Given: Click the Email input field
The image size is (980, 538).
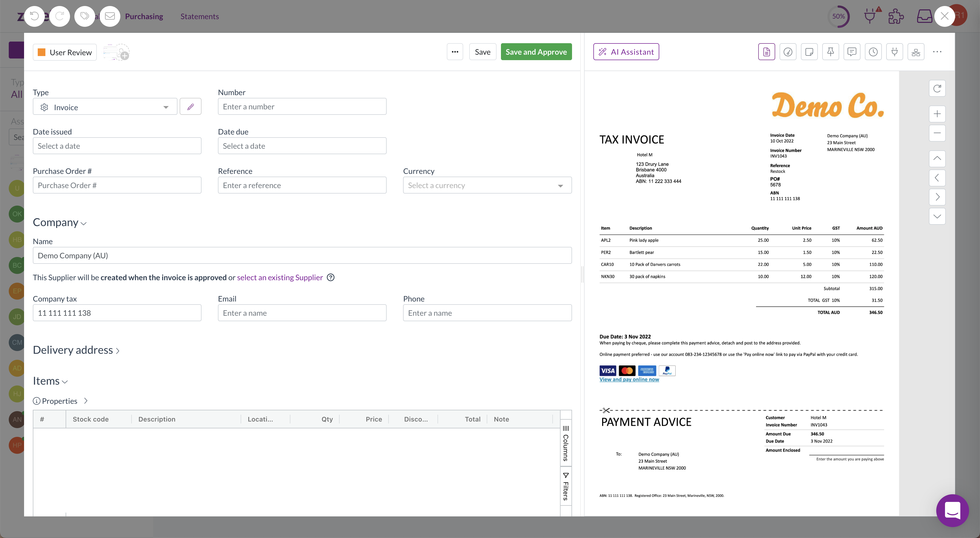Looking at the screenshot, I should [x=302, y=313].
